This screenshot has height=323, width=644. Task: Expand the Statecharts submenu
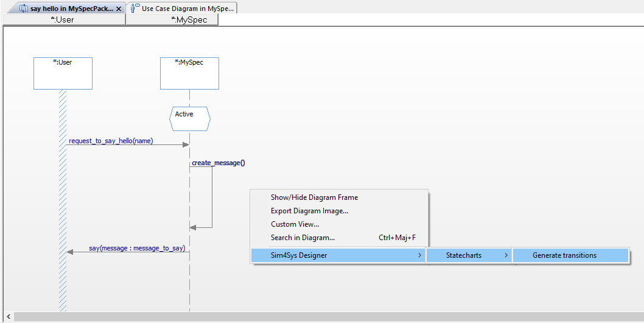coord(469,255)
